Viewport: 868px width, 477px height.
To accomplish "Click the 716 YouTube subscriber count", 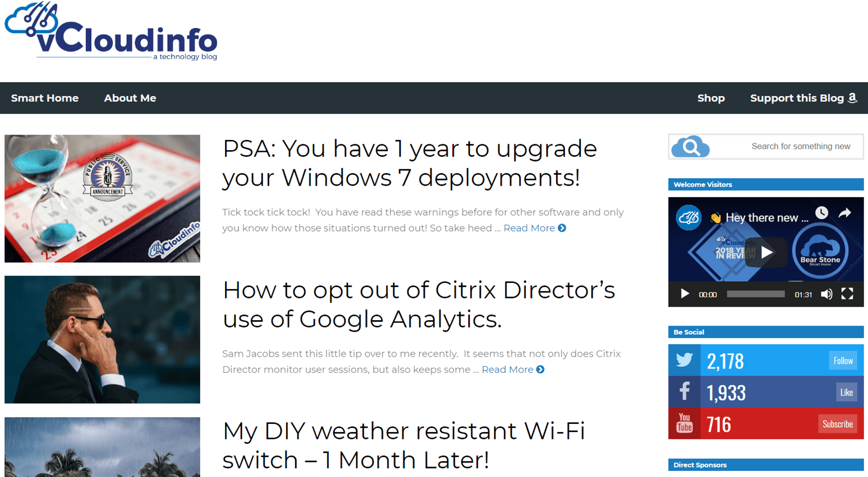I will click(719, 425).
